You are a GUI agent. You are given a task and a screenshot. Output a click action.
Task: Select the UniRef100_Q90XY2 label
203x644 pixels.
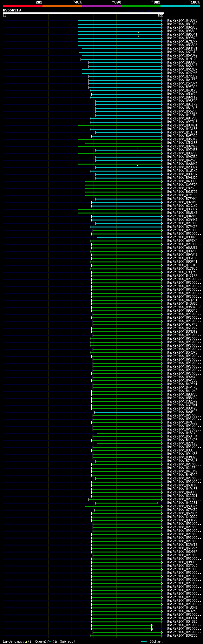point(182,377)
